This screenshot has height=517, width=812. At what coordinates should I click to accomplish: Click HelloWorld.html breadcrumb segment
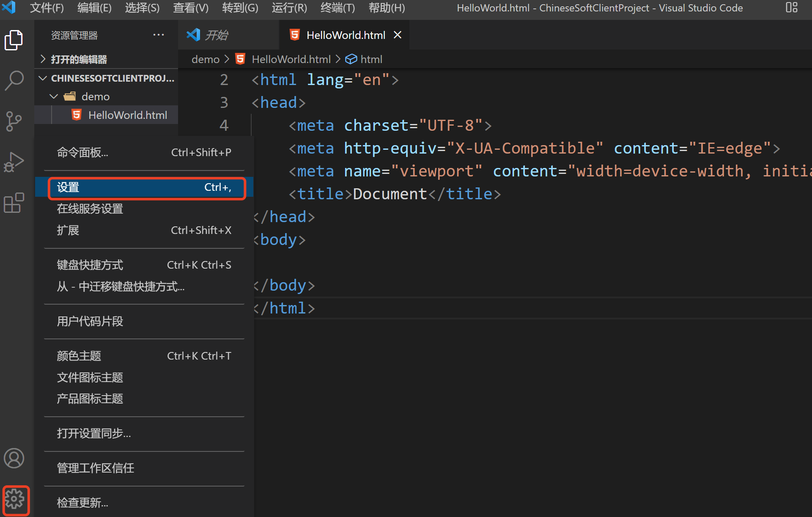click(291, 59)
